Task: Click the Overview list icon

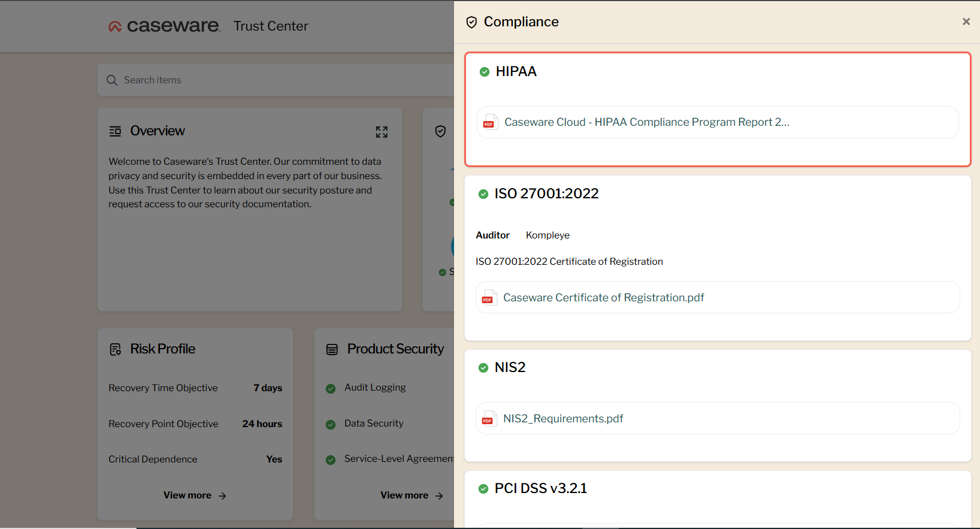Action: tap(115, 131)
